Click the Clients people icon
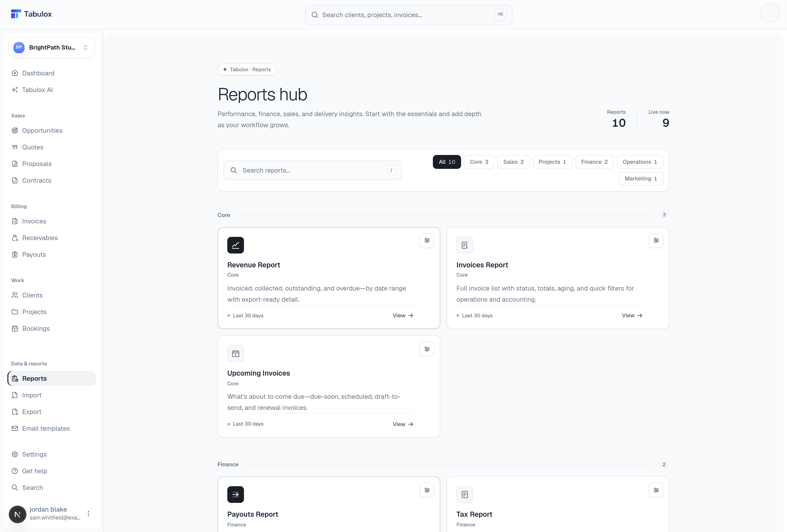The image size is (787, 532). [x=15, y=295]
